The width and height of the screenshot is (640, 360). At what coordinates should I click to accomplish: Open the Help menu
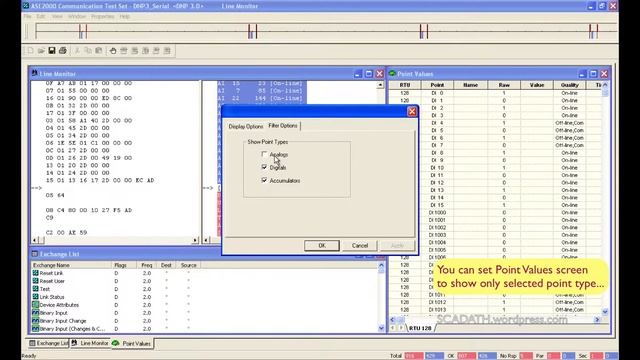point(124,16)
